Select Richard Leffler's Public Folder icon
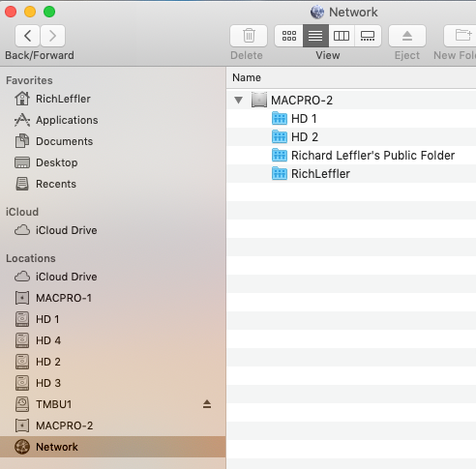The image size is (476, 469). click(x=280, y=155)
